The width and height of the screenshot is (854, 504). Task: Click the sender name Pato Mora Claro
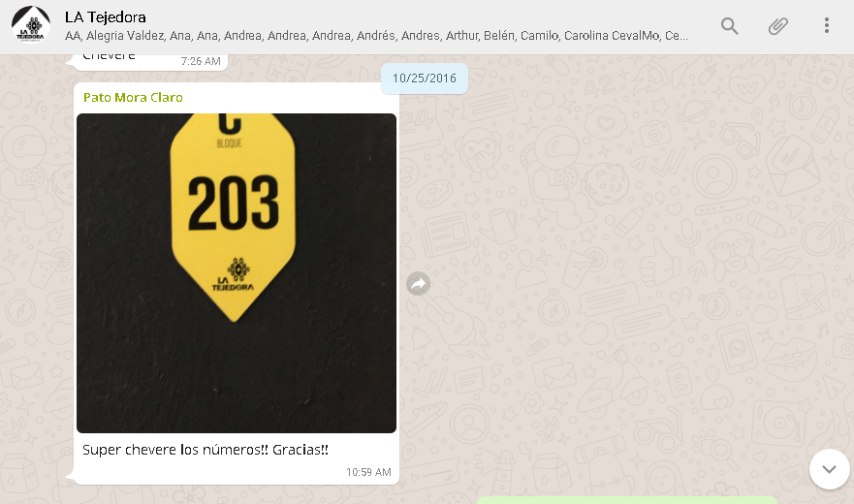point(133,98)
